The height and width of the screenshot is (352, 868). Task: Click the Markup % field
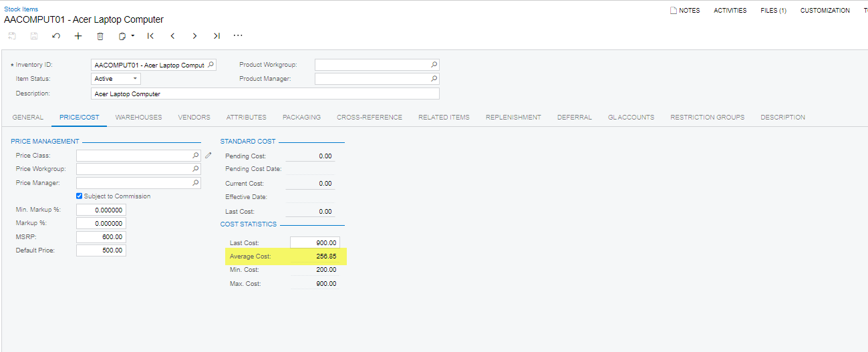coord(101,223)
